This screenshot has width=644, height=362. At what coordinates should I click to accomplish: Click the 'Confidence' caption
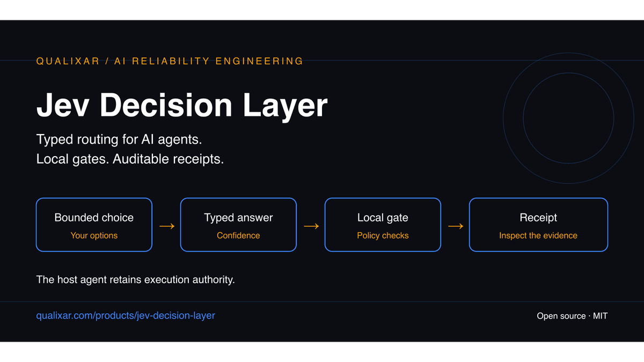(238, 235)
